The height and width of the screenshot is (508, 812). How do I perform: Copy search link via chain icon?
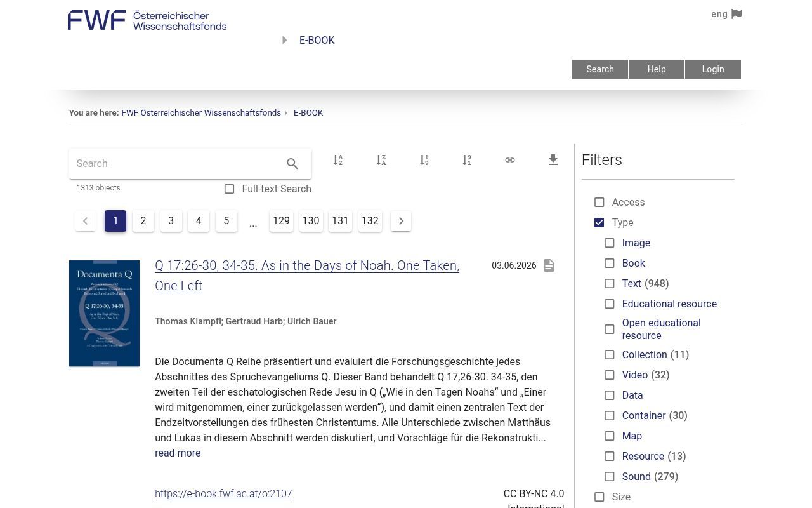tap(510, 160)
